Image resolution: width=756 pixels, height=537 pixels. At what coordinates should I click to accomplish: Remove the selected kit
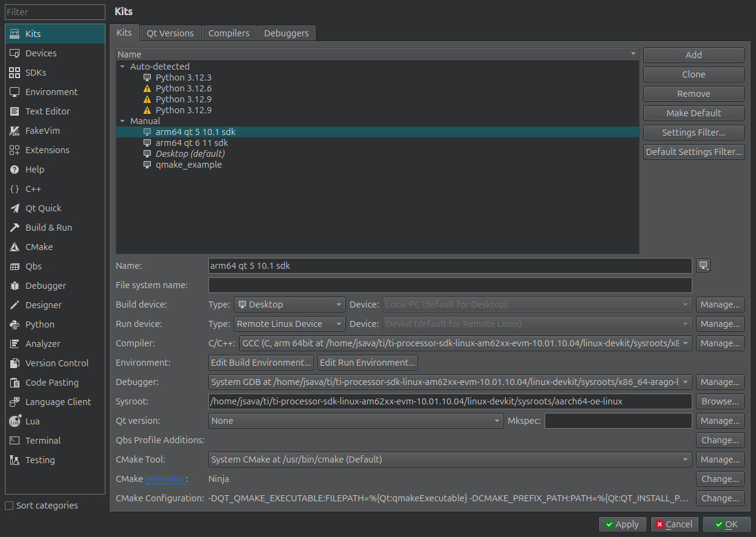(x=694, y=94)
